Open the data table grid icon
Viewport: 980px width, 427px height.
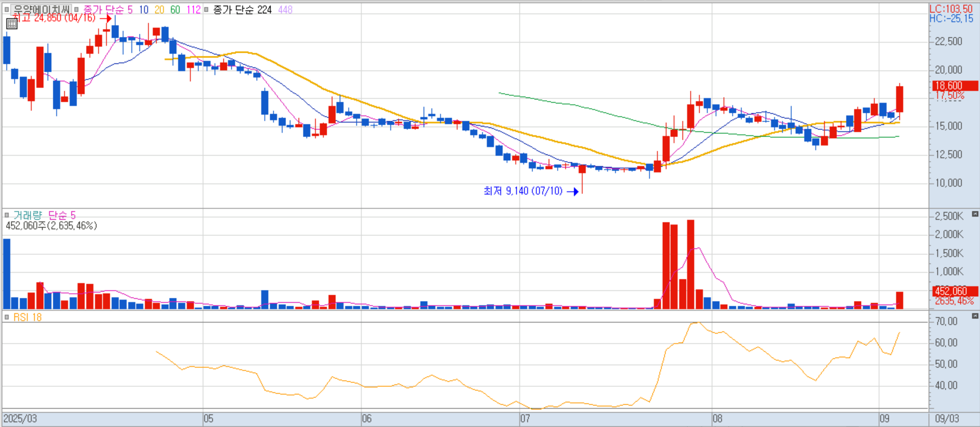click(12, 23)
